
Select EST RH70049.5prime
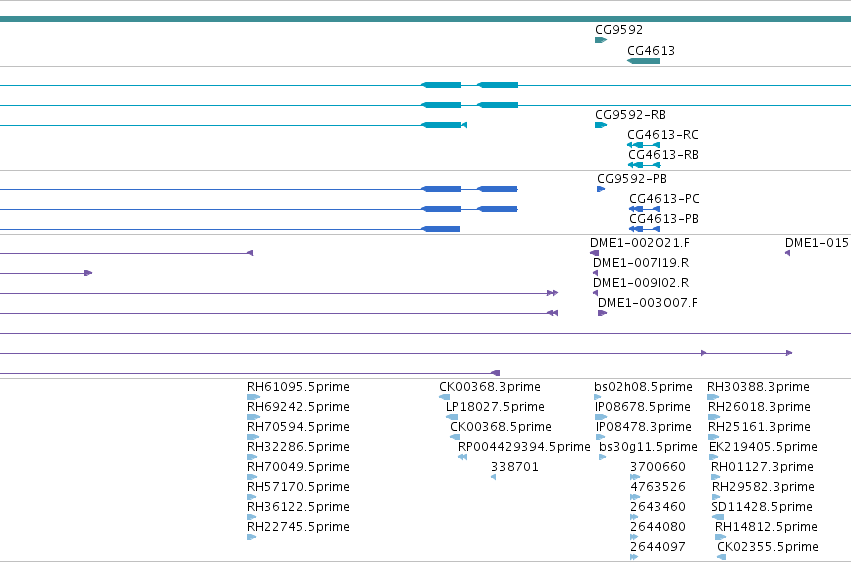tap(252, 477)
